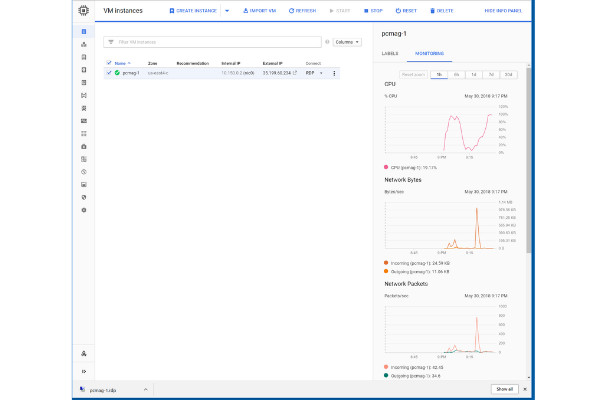Open Zones sidebar icon
Viewport: 600px width, 400px height.
coord(84,159)
